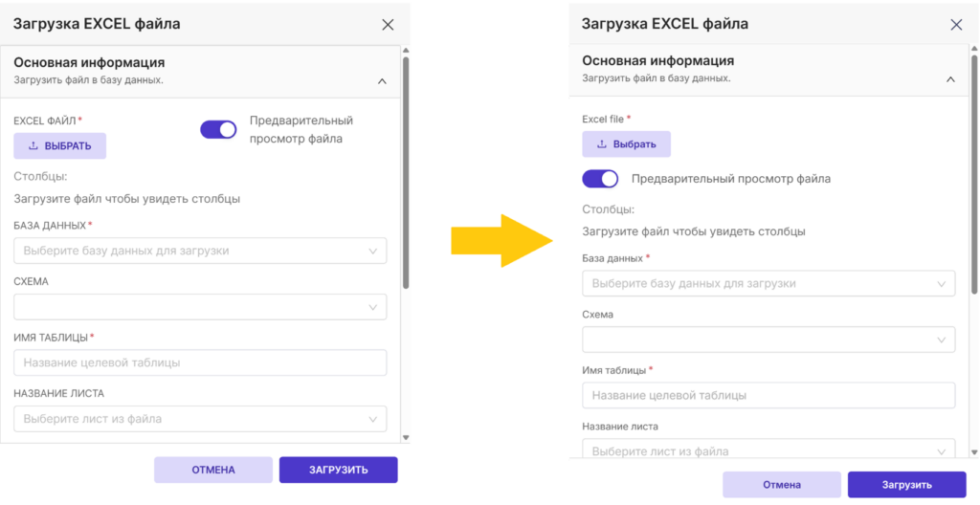Click ЗАГРУЗИТЬ button in left dialog
980x505 pixels.
point(338,470)
